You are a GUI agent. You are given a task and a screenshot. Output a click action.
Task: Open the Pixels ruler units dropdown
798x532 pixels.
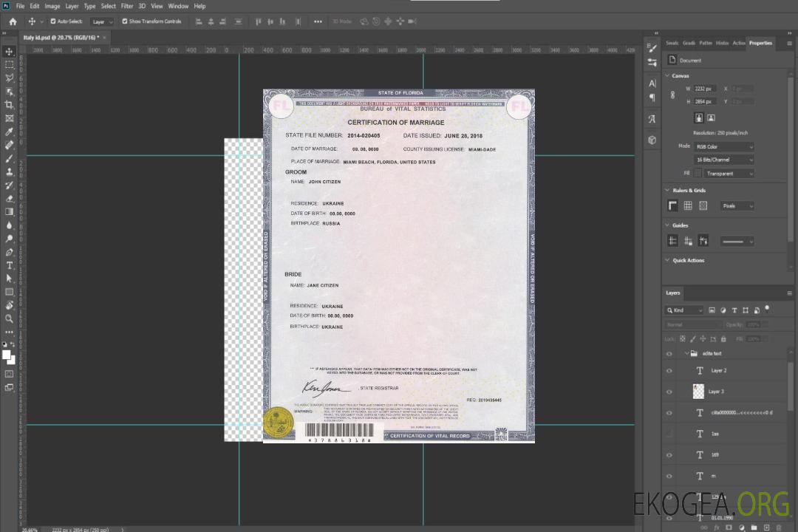(x=737, y=205)
